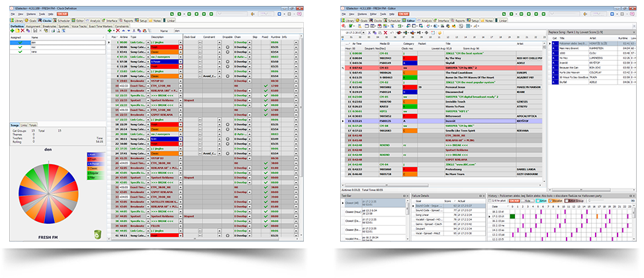
Task: Click the green block in the History grid
Action: (512, 216)
